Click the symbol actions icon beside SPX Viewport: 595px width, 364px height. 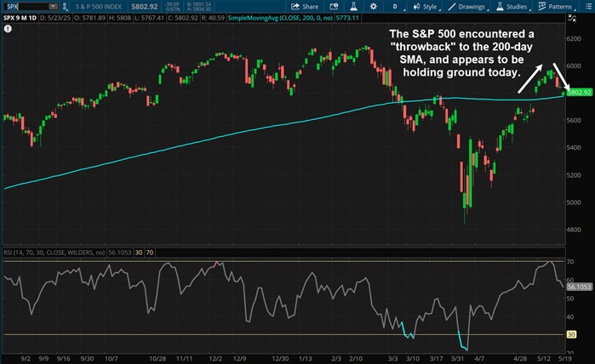pyautogui.click(x=65, y=7)
